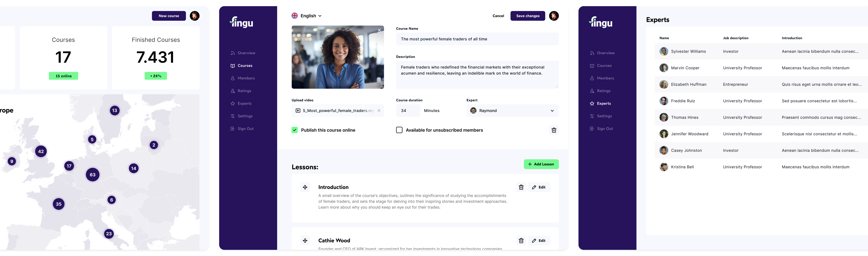
Task: Click Jennifer Woodward avatar
Action: click(664, 134)
